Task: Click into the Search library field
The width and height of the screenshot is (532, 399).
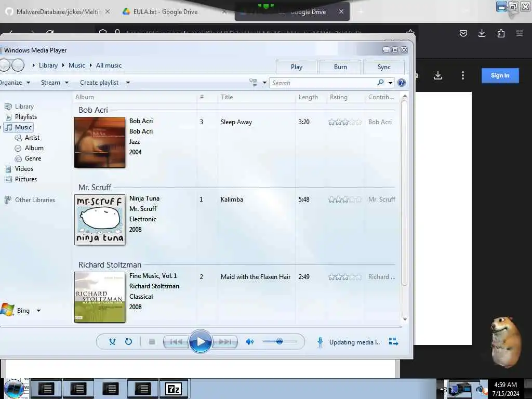Action: tap(323, 83)
